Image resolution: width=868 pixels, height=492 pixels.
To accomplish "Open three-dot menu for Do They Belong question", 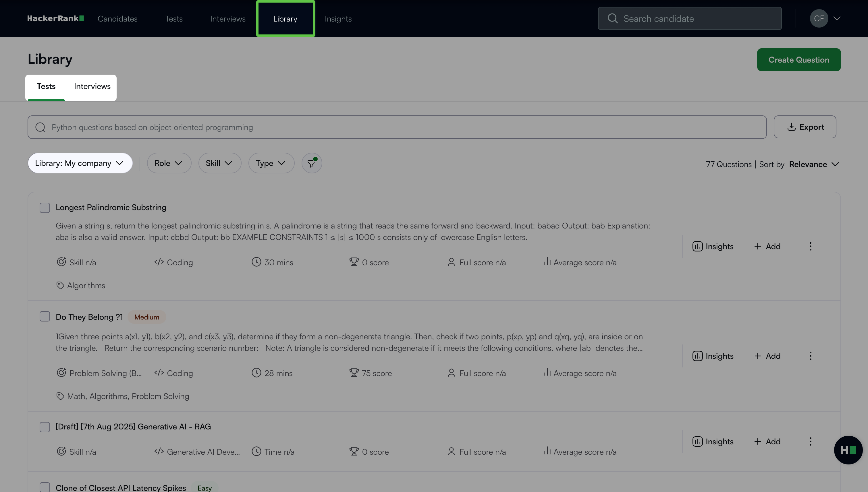I will coord(810,356).
